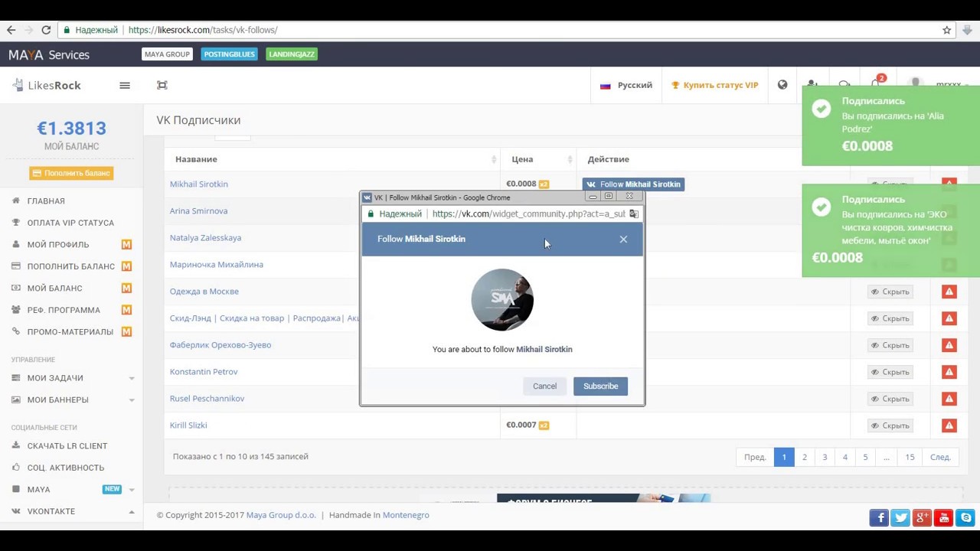Open Facebook link in the footer
This screenshot has width=980, height=551.
click(x=879, y=518)
